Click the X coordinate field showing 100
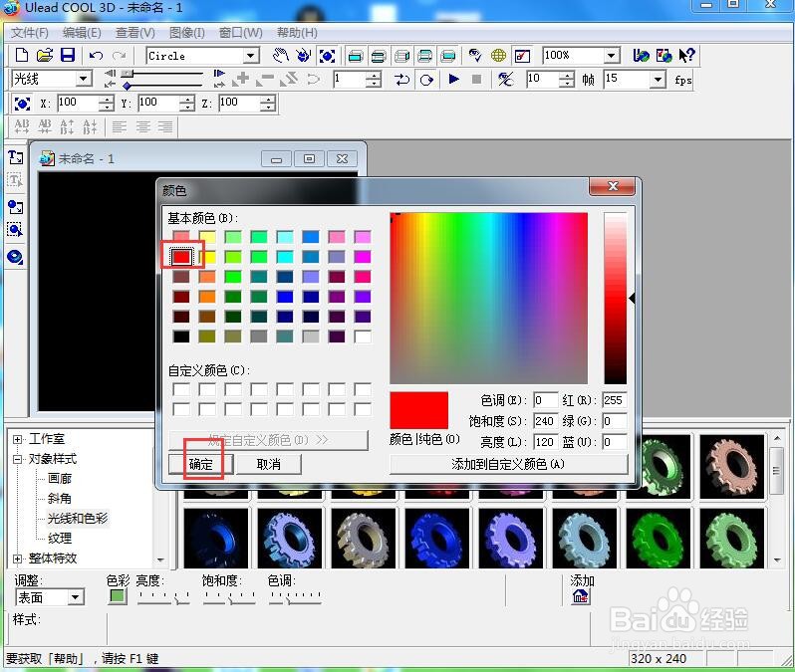 point(78,103)
